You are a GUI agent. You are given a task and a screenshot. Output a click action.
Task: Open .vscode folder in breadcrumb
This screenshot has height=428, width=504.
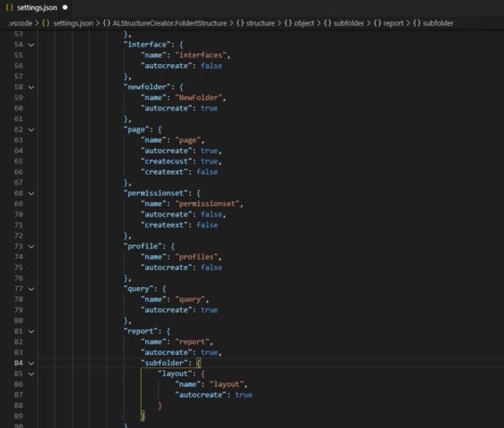[21, 23]
